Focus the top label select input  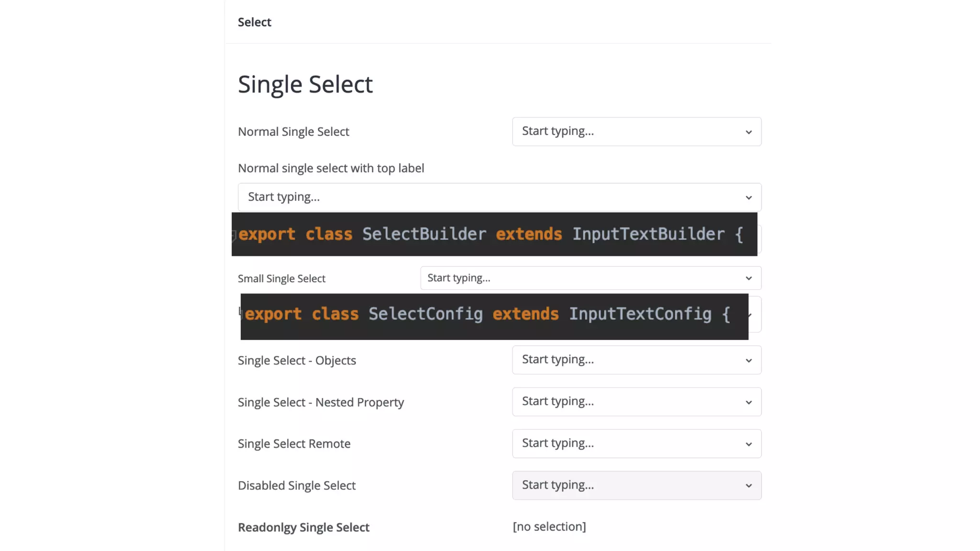tap(479, 197)
